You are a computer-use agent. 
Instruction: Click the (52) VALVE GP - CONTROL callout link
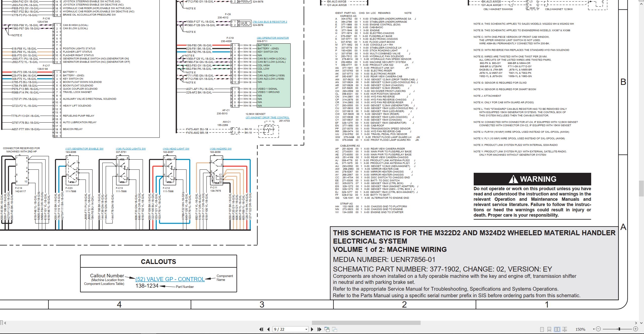170,279
